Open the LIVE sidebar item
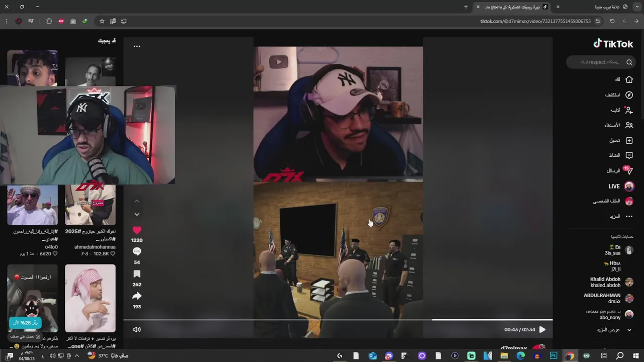644x362 pixels. click(x=621, y=186)
